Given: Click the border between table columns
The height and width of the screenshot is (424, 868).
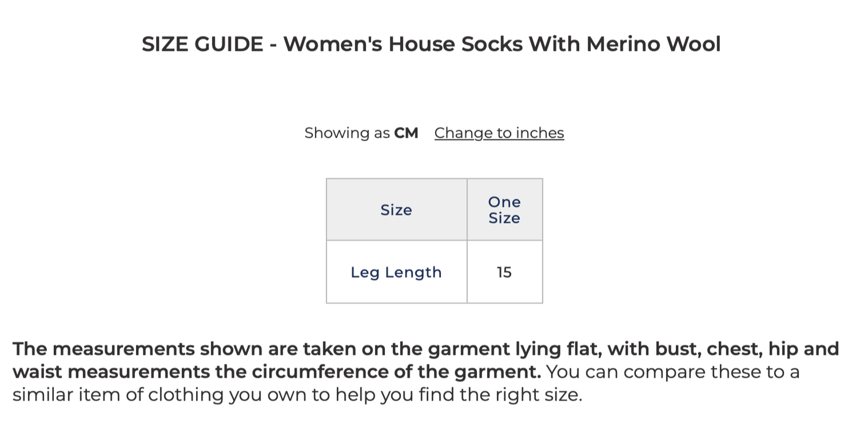Looking at the screenshot, I should 467,240.
